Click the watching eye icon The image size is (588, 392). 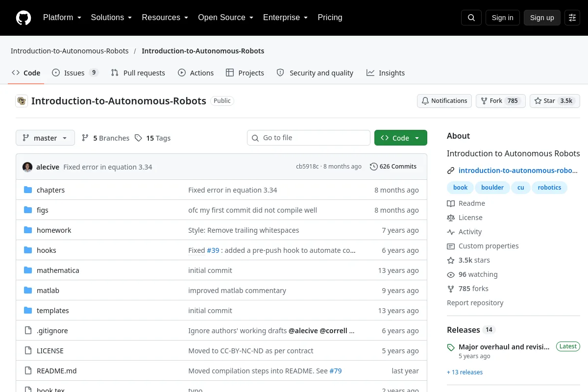[451, 274]
